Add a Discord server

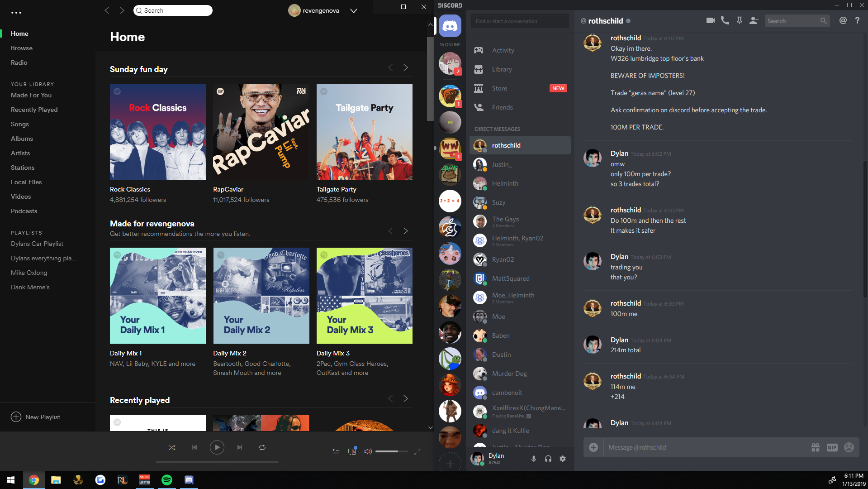[450, 464]
